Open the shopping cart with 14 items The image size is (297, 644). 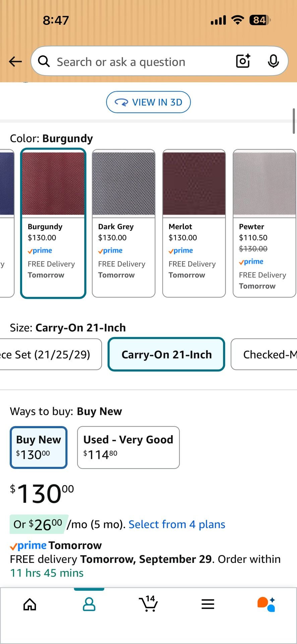148,604
